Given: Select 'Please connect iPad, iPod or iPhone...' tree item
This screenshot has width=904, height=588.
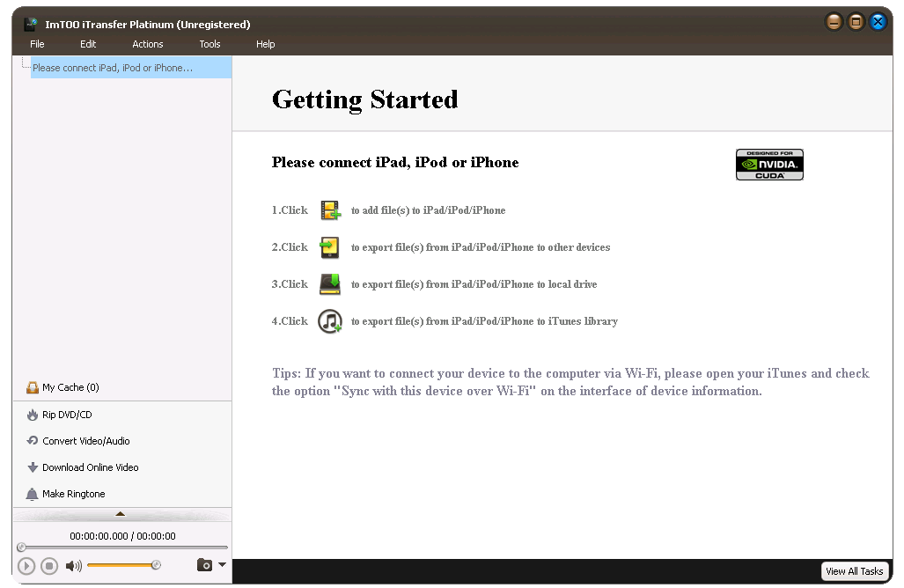Looking at the screenshot, I should tap(131, 68).
